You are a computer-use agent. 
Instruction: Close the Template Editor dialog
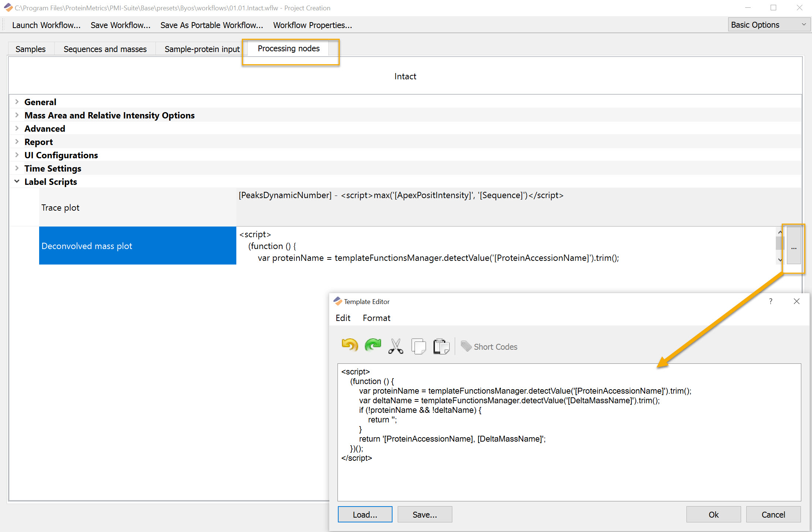pyautogui.click(x=796, y=301)
